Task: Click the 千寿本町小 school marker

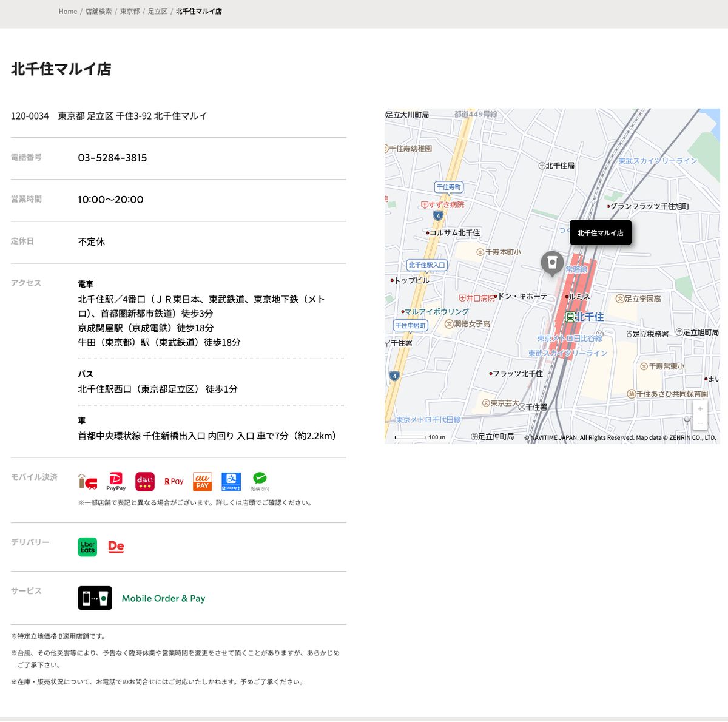Action: pyautogui.click(x=480, y=252)
